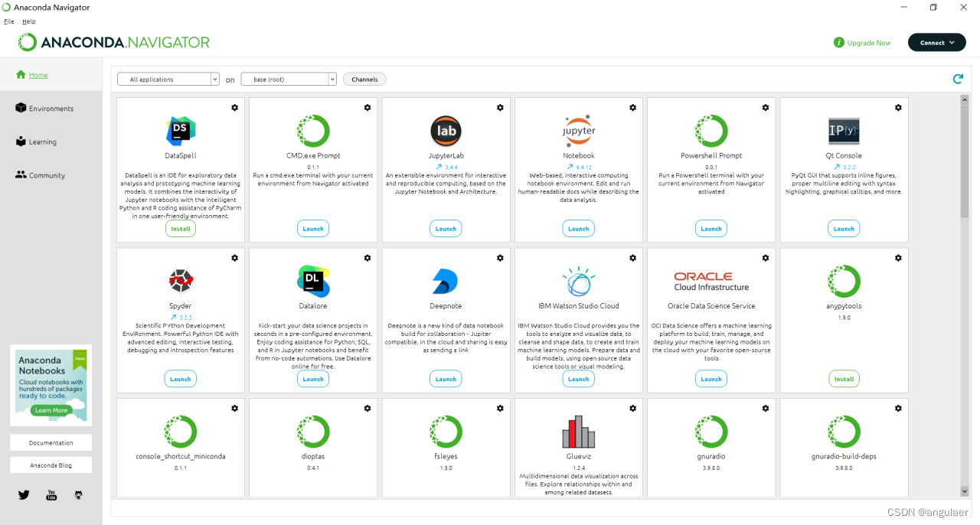The height and width of the screenshot is (525, 980).
Task: Launch IBM Watson Studio Cloud
Action: (579, 378)
